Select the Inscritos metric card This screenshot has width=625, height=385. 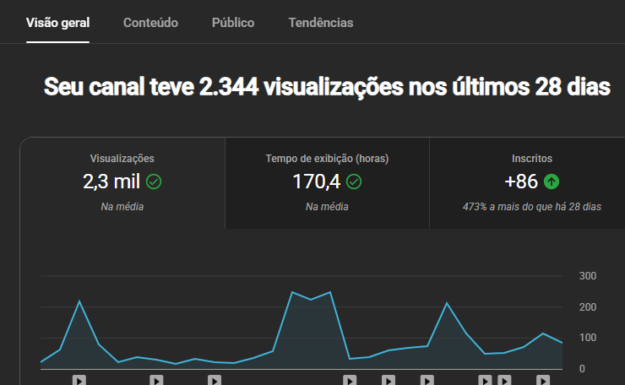pos(527,183)
